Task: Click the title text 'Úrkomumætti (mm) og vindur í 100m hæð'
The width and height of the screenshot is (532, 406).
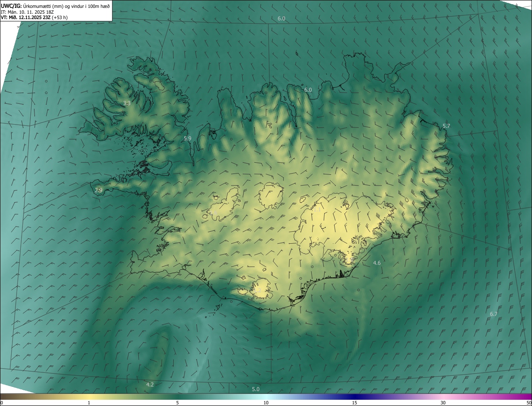Action: click(x=66, y=6)
